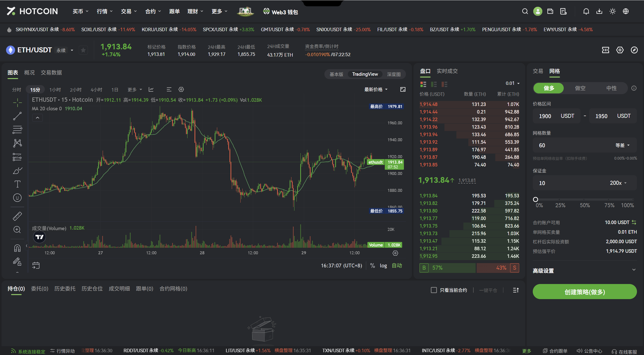
Task: Switch to the 交易 trade tab
Action: 538,71
